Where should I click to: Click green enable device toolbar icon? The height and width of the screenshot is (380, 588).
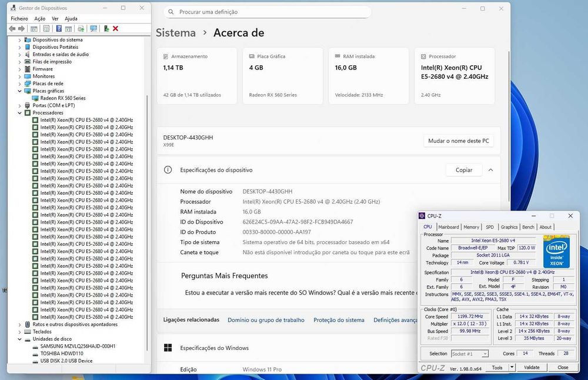click(x=106, y=28)
